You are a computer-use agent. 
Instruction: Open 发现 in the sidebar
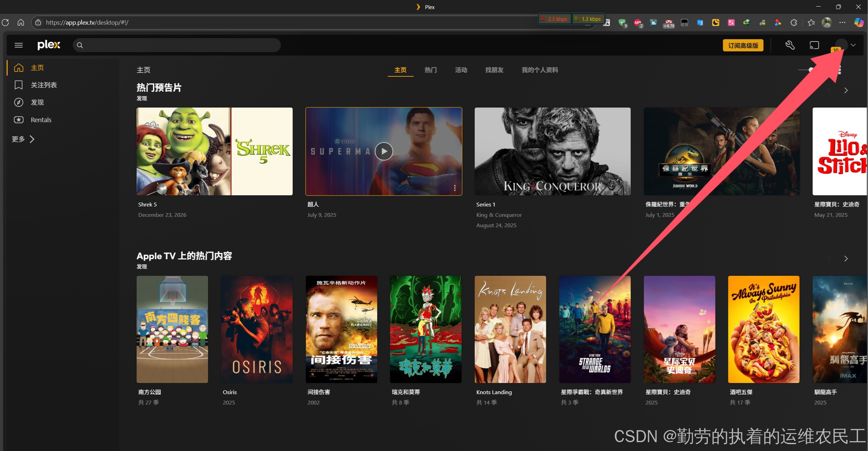(x=37, y=102)
